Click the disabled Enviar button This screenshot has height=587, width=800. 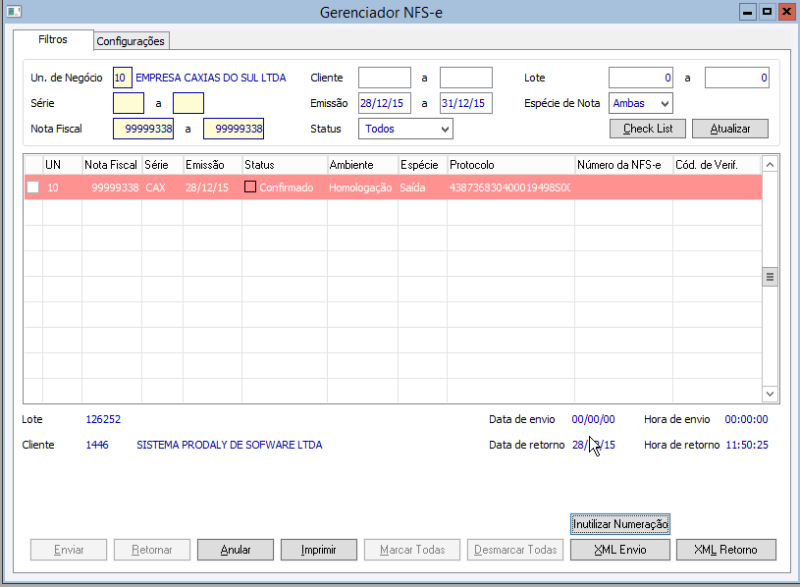(68, 550)
